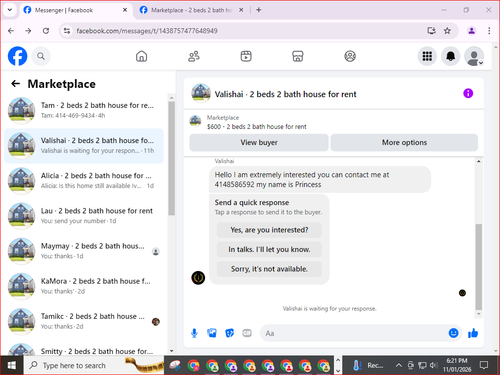Record a voice clip with microphone icon
The image size is (500, 375).
(x=194, y=333)
